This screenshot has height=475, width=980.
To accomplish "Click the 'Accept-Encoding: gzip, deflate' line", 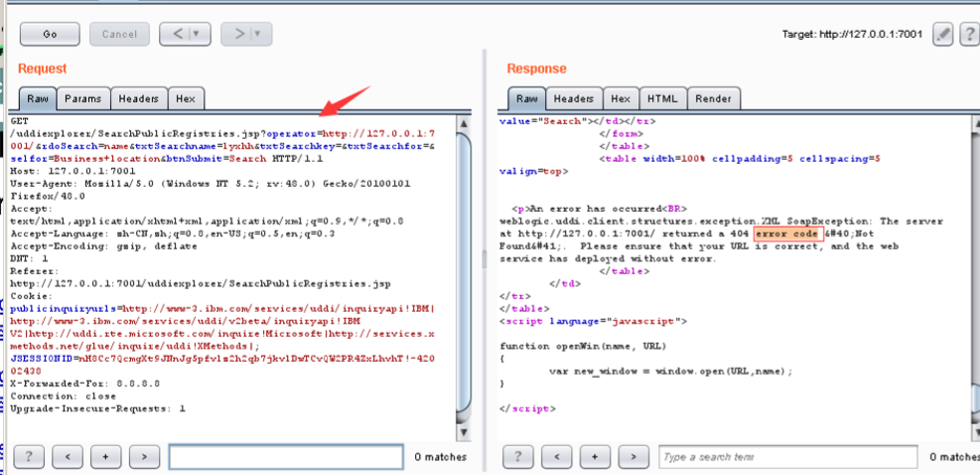I will pos(103,246).
